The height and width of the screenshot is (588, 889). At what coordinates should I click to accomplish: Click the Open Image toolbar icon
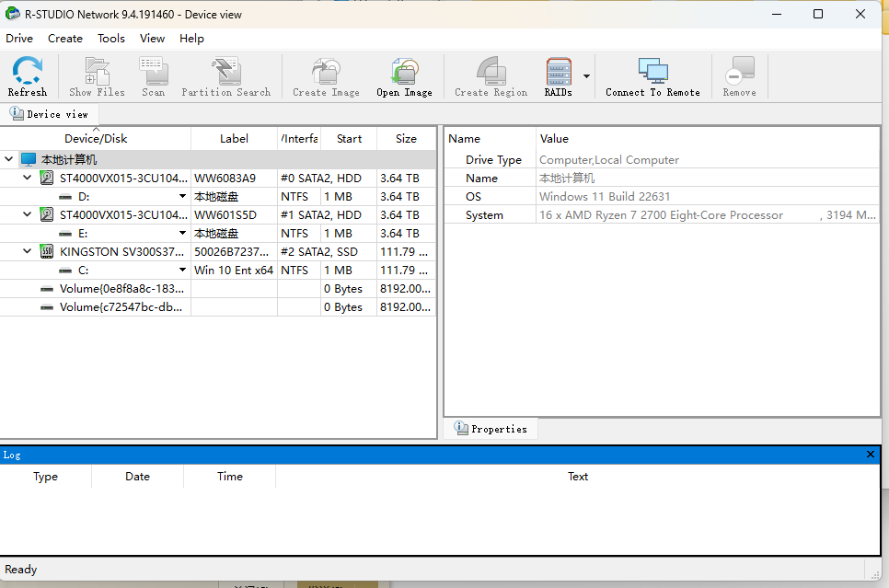tap(404, 76)
